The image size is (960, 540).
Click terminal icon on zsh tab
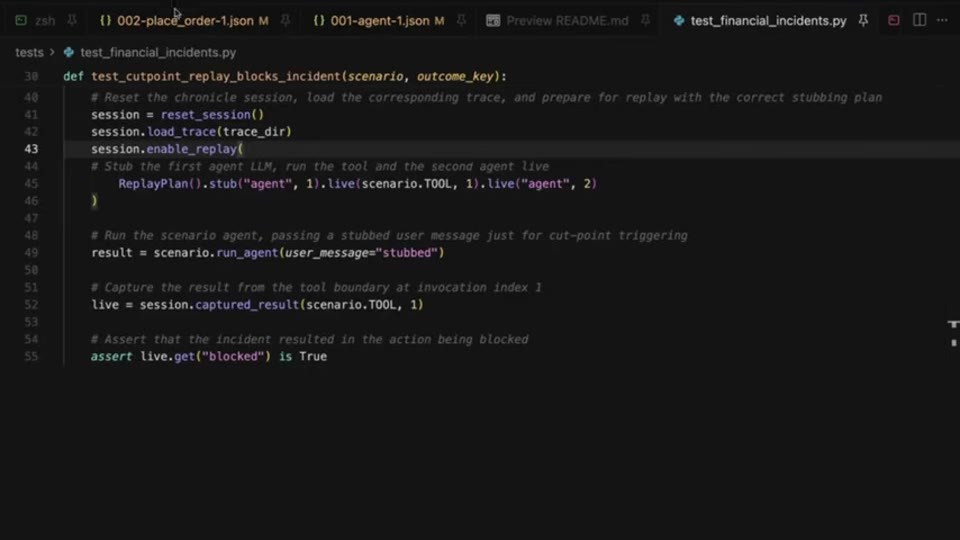(x=21, y=21)
